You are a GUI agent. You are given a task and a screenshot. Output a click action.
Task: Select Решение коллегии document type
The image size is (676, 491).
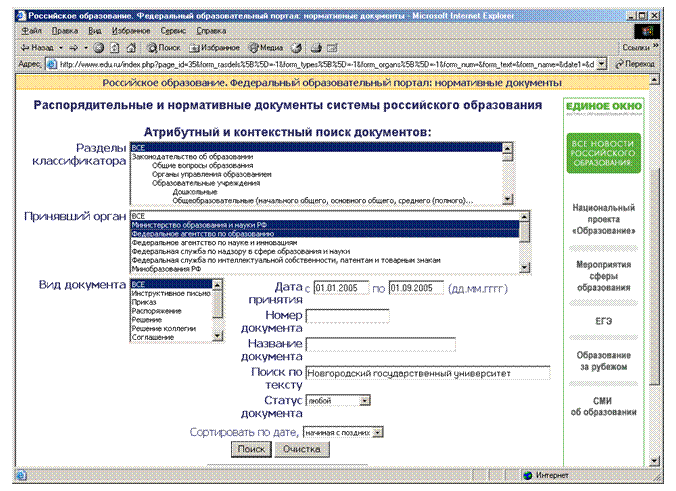(x=172, y=329)
